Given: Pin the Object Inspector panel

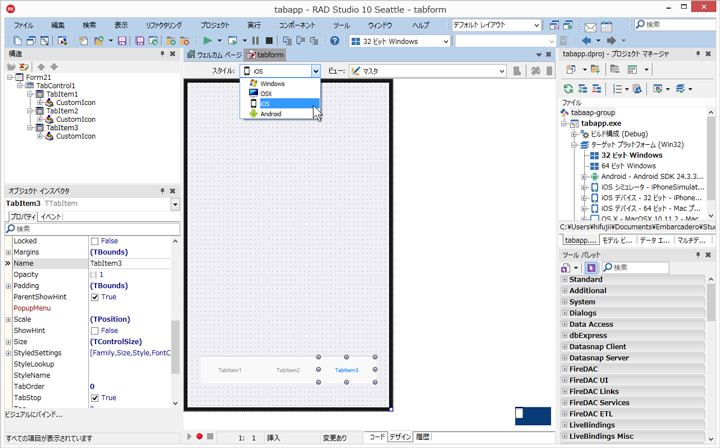Looking at the screenshot, I should tap(162, 190).
